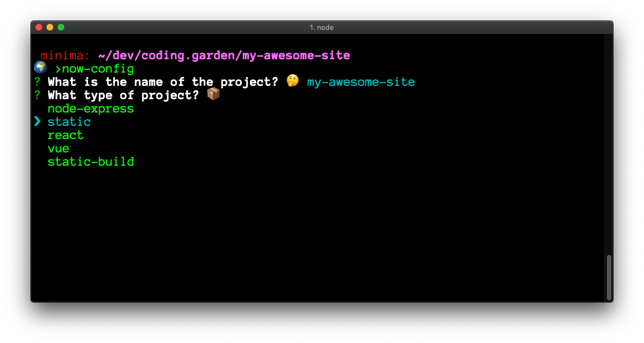Click the thinking face emoji
The image size is (644, 343).
[x=293, y=80]
